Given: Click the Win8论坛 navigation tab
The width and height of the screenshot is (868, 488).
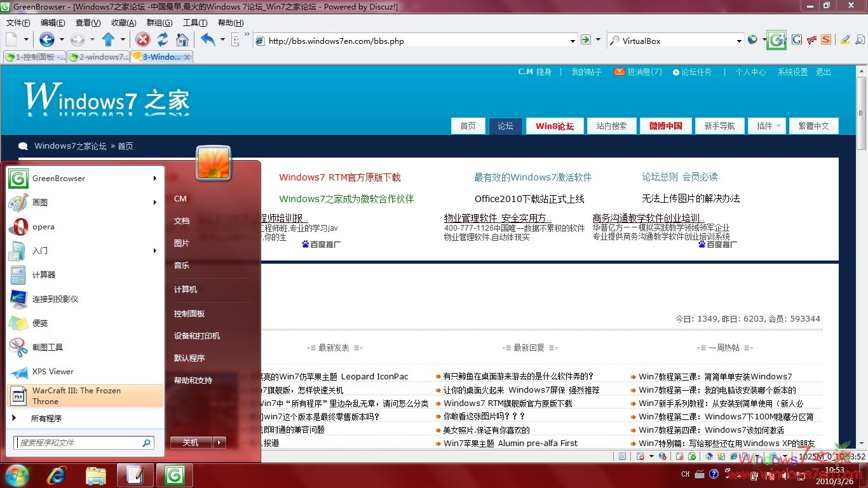Looking at the screenshot, I should (x=555, y=126).
